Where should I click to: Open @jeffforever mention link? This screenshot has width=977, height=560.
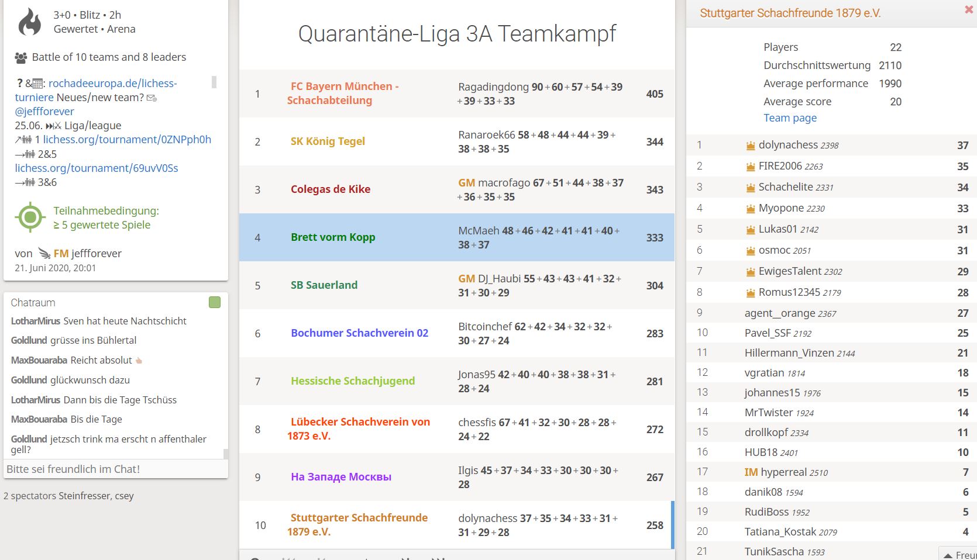(44, 111)
